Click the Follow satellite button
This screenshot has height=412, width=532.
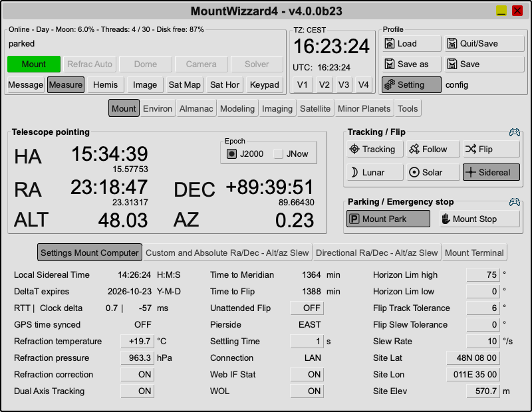433,150
